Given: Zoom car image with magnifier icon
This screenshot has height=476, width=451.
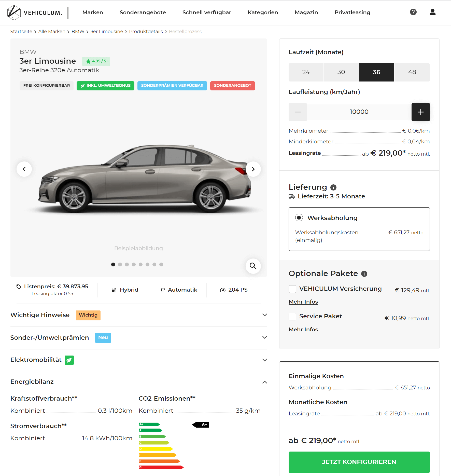Looking at the screenshot, I should click(253, 266).
